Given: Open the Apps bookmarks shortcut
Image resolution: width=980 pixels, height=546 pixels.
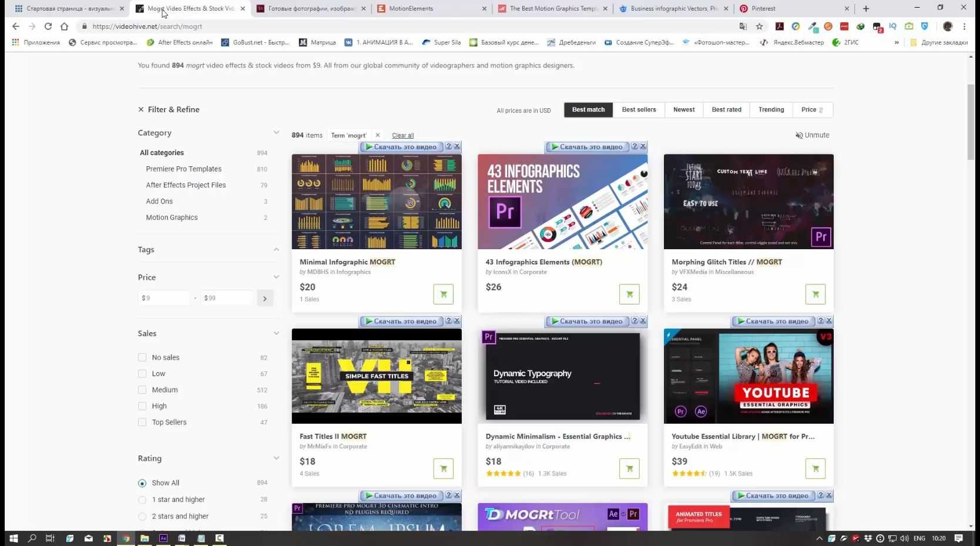Looking at the screenshot, I should click(x=36, y=42).
